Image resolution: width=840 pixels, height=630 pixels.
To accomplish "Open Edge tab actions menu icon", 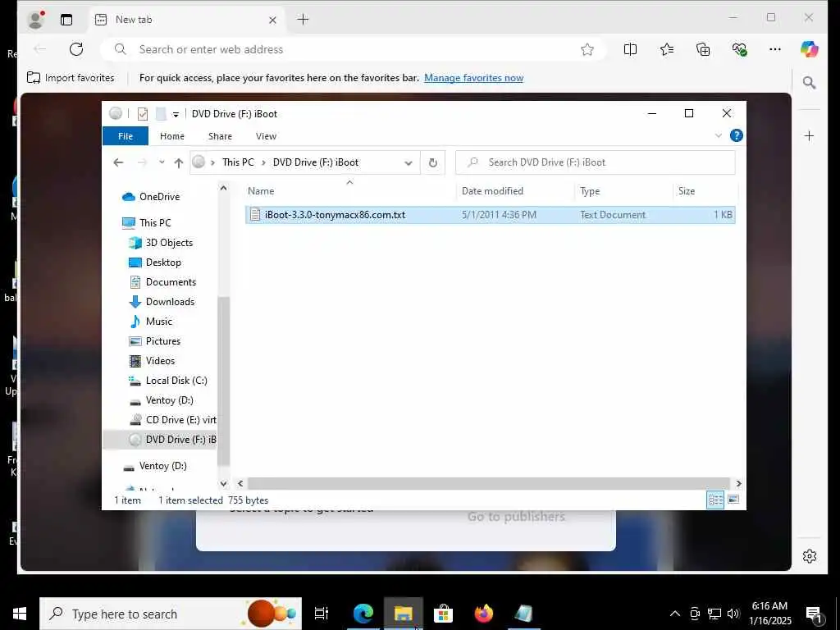I will (x=66, y=20).
